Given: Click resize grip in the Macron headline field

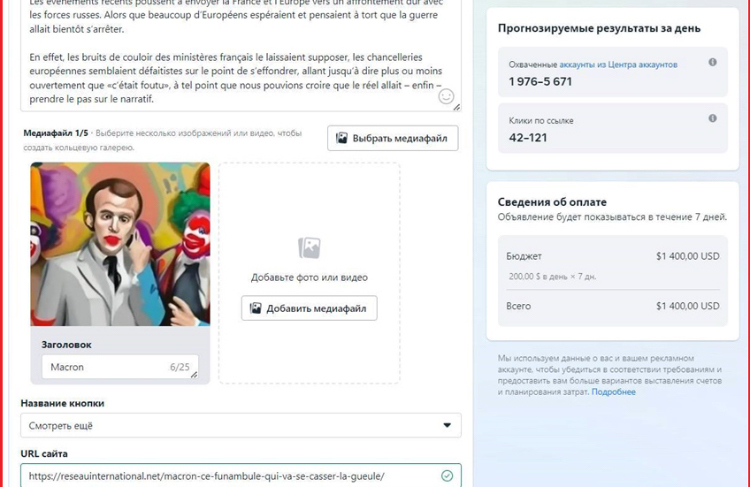Looking at the screenshot, I should click(194, 375).
